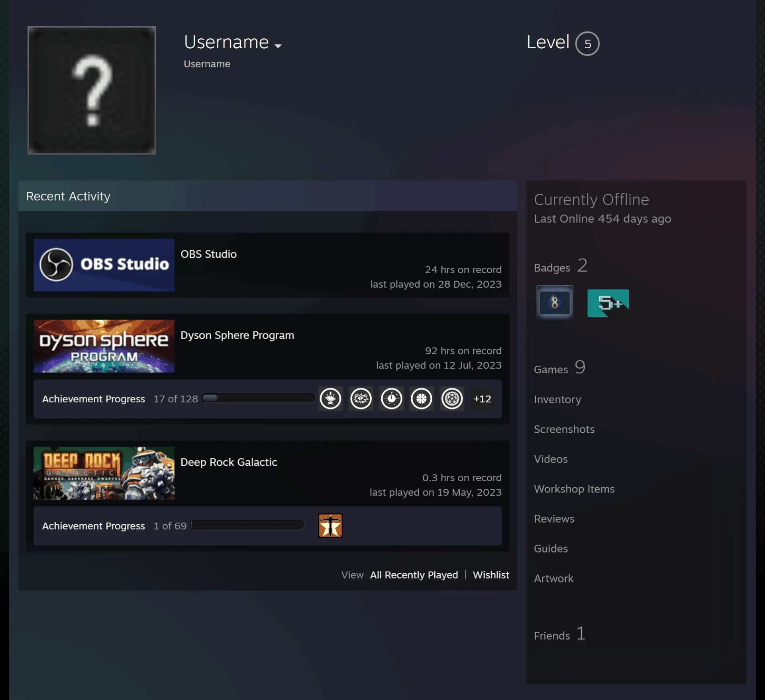The width and height of the screenshot is (765, 700).
Task: Open the Wishlist link
Action: (491, 575)
